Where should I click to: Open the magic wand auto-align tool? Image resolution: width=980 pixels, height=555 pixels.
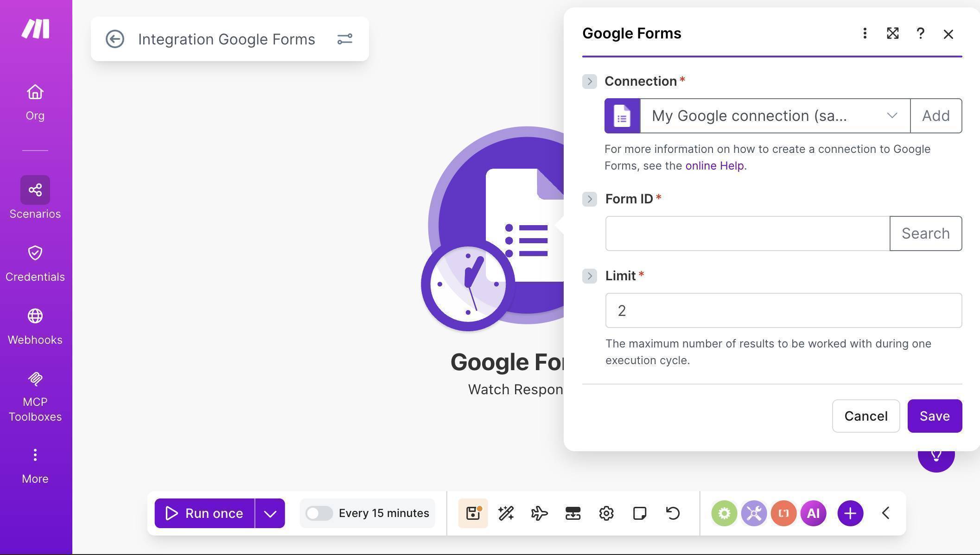tap(506, 513)
